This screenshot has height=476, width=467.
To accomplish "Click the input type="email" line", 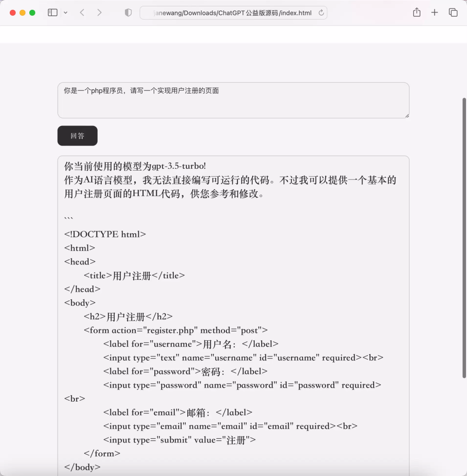I will [x=230, y=426].
